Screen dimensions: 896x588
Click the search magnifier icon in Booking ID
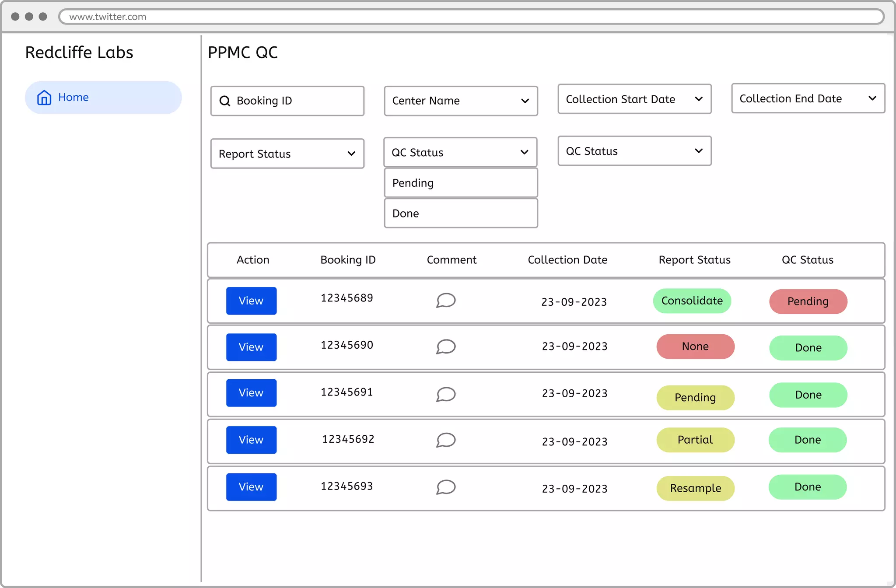pyautogui.click(x=225, y=101)
